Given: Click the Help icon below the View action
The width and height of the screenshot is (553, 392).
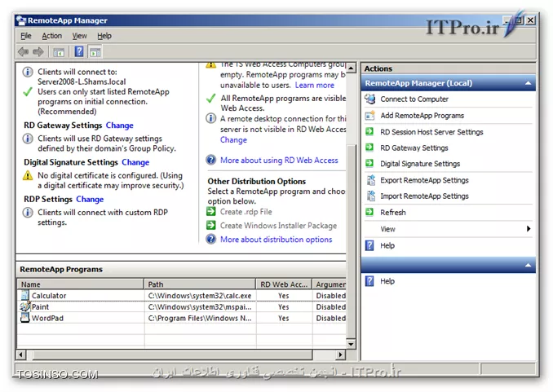Looking at the screenshot, I should (x=369, y=245).
